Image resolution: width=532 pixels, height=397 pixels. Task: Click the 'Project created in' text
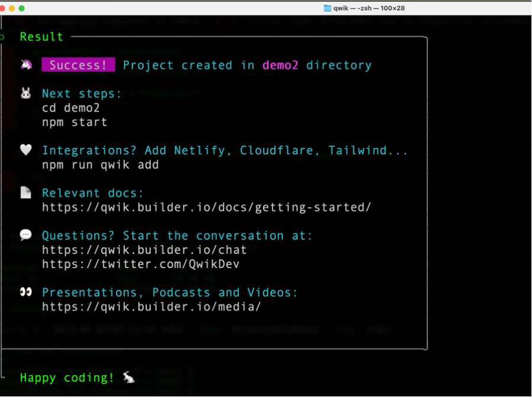[x=189, y=65]
